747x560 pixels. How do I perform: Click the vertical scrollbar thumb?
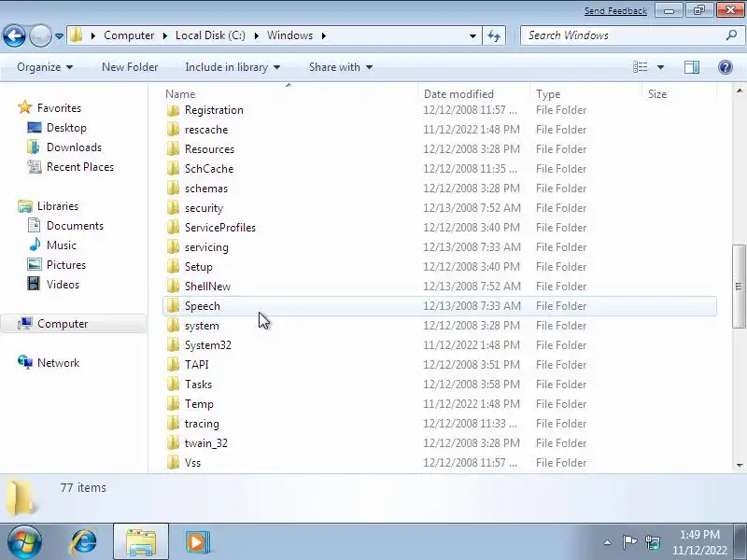point(739,287)
